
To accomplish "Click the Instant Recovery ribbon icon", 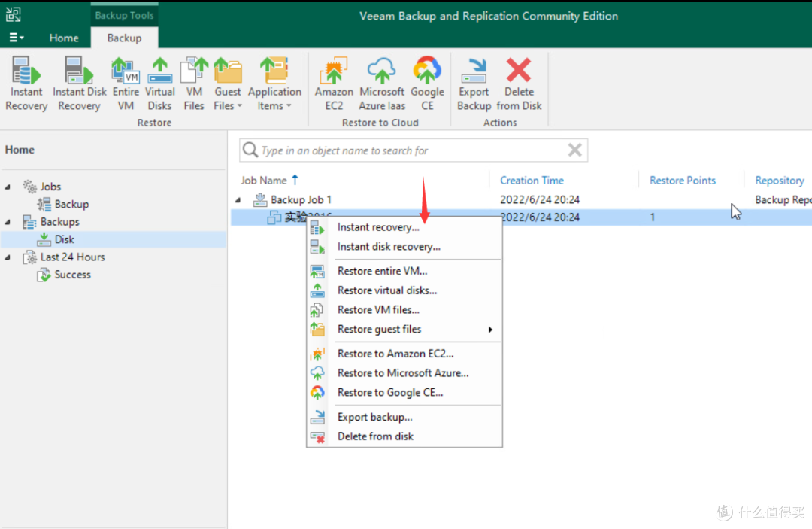I will tap(26, 83).
